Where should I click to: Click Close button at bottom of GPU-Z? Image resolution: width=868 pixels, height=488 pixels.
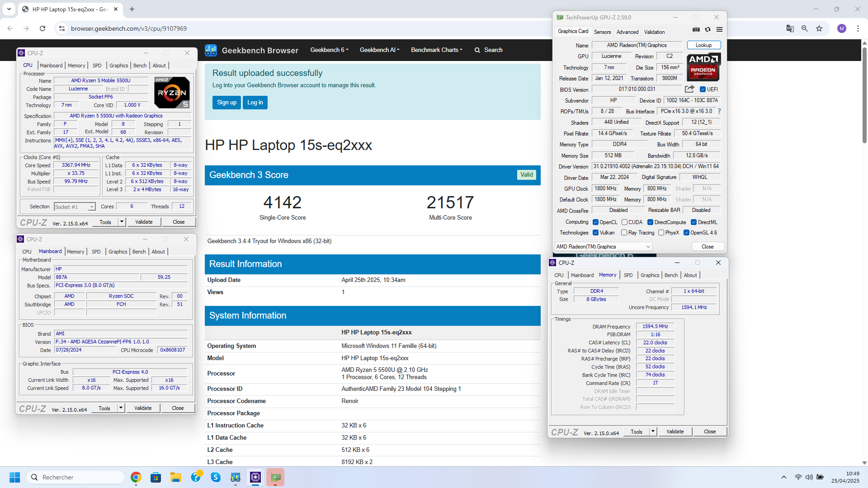(708, 247)
